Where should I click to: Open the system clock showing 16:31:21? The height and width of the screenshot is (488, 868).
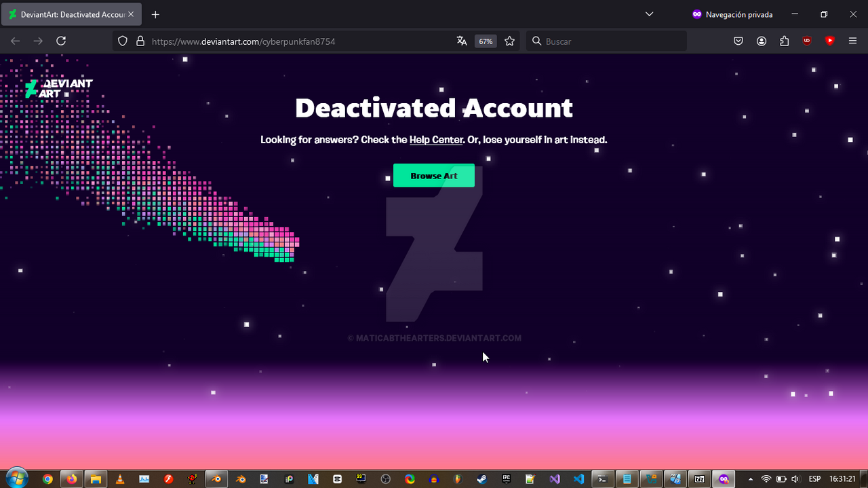[x=842, y=479]
